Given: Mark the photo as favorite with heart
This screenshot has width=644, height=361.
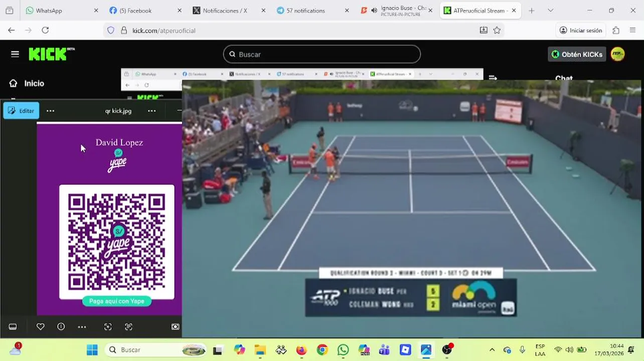Looking at the screenshot, I should pyautogui.click(x=41, y=326).
